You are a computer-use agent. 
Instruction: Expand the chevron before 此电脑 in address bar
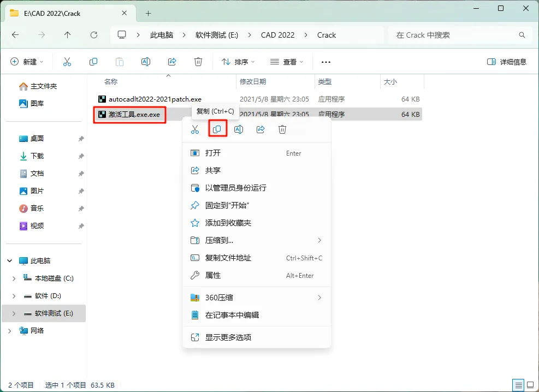(138, 35)
